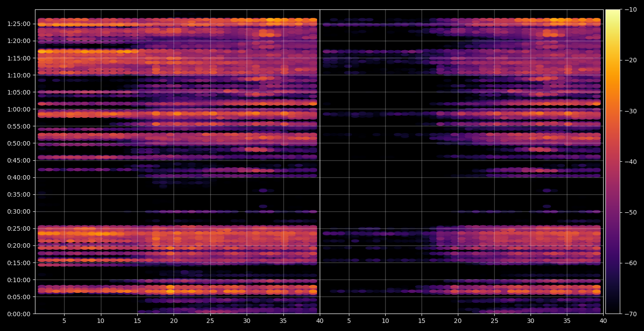The height and width of the screenshot is (331, 644).
Task: Click the −40 colorbar tick label
Action: click(x=631, y=161)
